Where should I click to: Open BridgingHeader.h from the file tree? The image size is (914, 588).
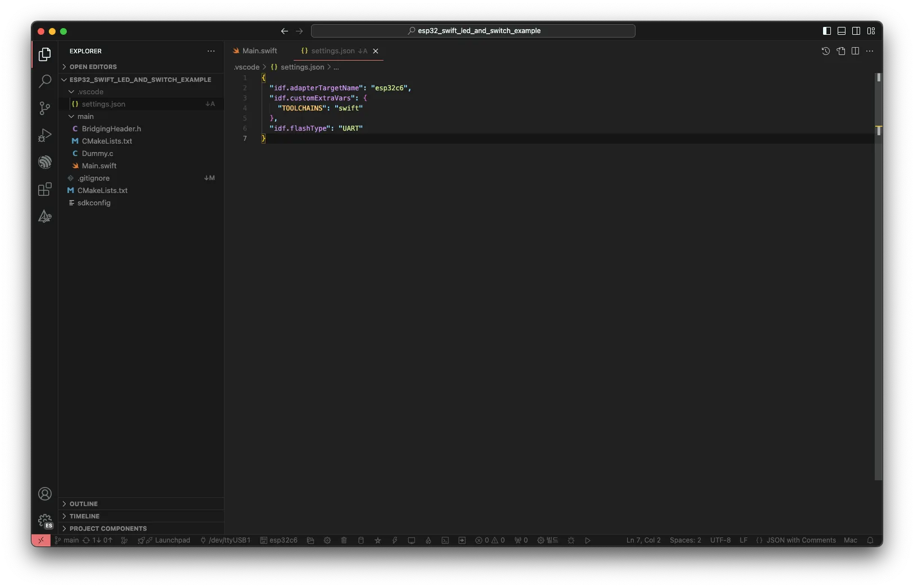(111, 128)
